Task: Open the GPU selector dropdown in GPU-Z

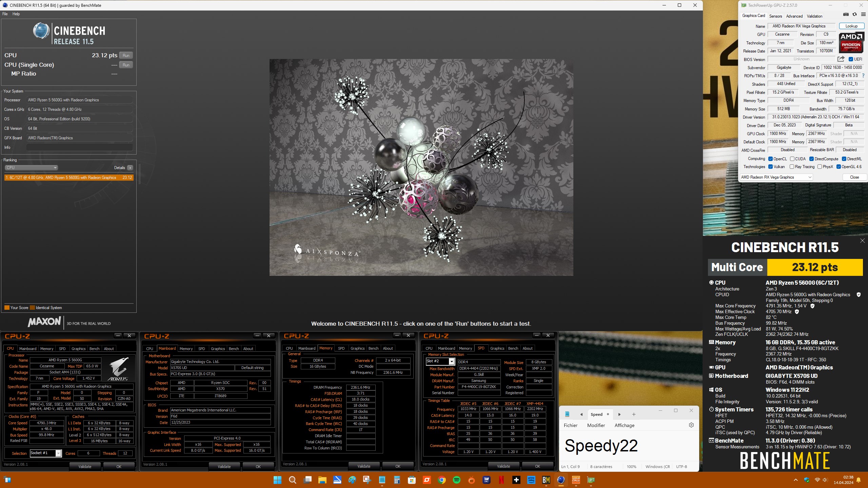Action: click(x=776, y=177)
